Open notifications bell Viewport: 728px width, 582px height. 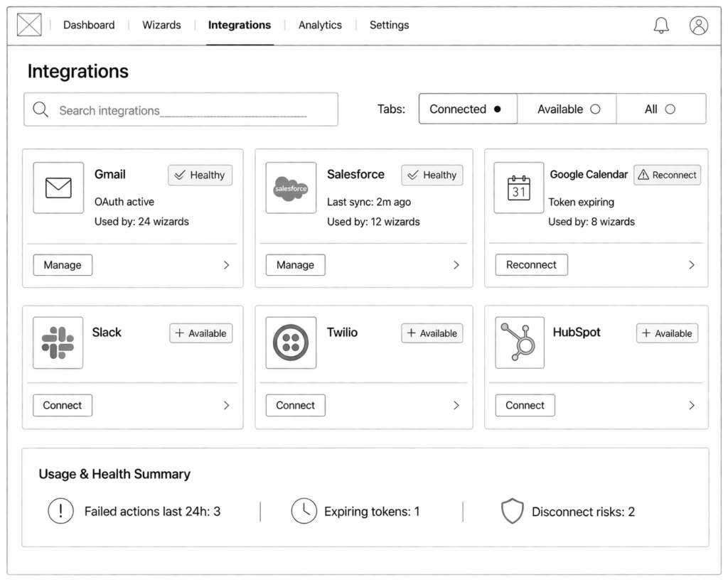coord(661,26)
